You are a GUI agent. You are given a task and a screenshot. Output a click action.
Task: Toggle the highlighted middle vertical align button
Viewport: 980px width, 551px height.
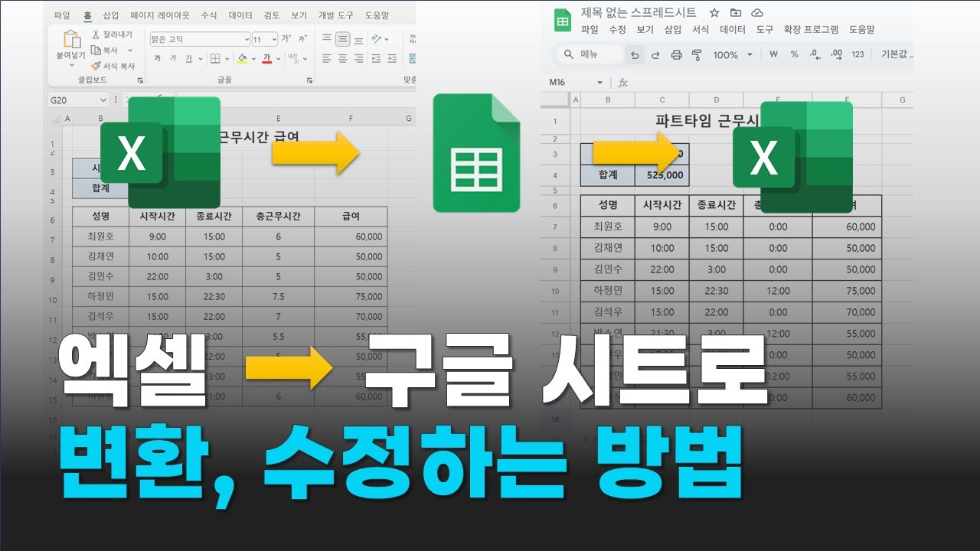[x=342, y=38]
